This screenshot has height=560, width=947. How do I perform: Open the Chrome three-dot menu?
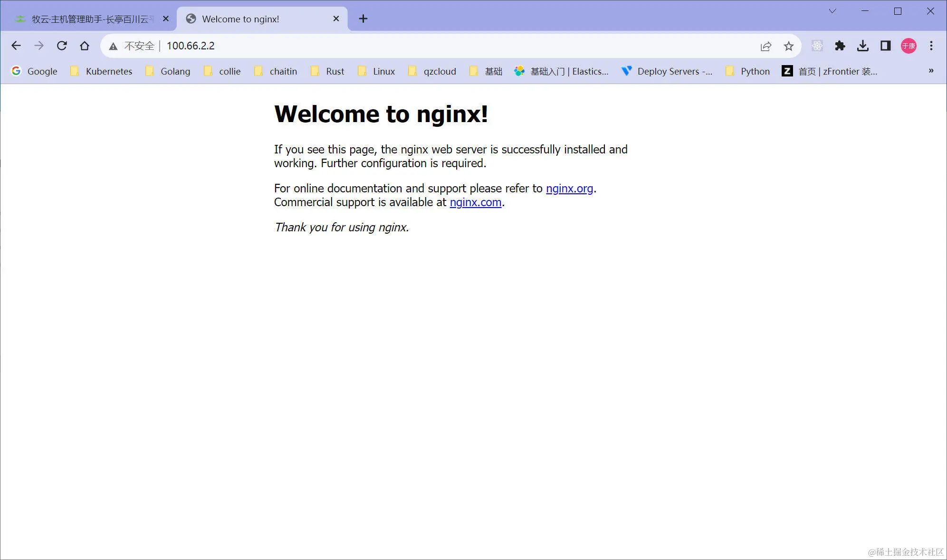[931, 46]
